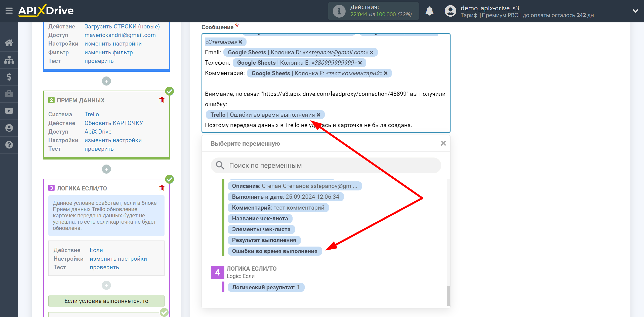This screenshot has height=317, width=644.
Task: Click изменить настройки in first block
Action: (113, 44)
